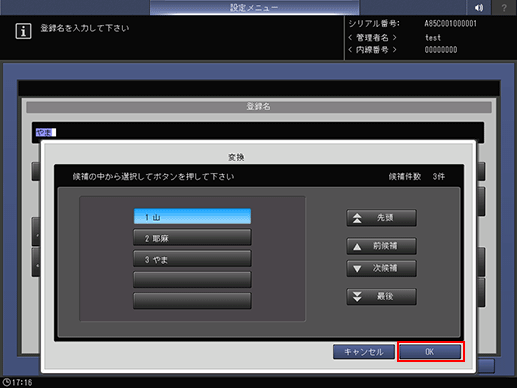Click the 内線番号 label in header

tap(372, 50)
